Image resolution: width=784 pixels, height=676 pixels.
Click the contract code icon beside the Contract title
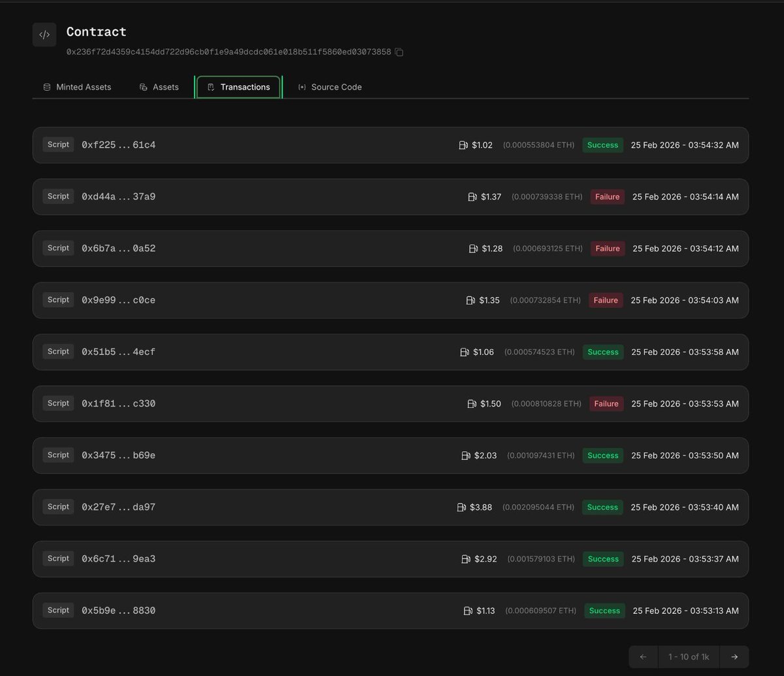point(44,35)
